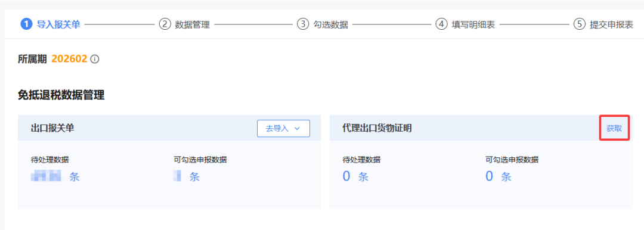Viewport: 644px width, 230px height.
Task: Go to step 5 提交申报表
Action: (x=603, y=24)
